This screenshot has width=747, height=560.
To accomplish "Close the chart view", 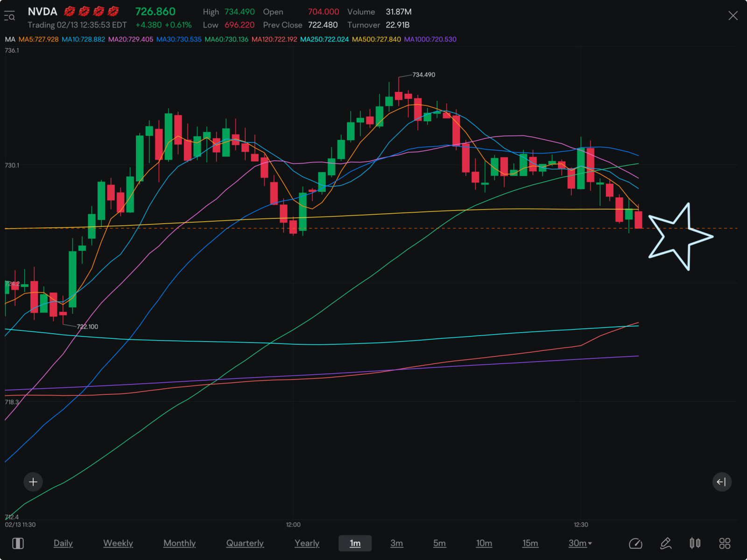I will 733,16.
